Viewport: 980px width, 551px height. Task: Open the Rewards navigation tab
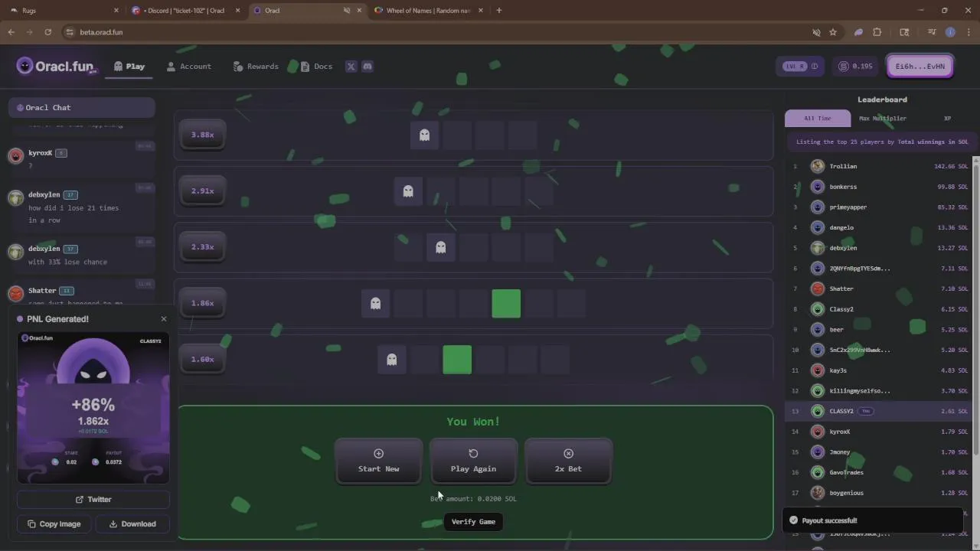[x=256, y=67]
